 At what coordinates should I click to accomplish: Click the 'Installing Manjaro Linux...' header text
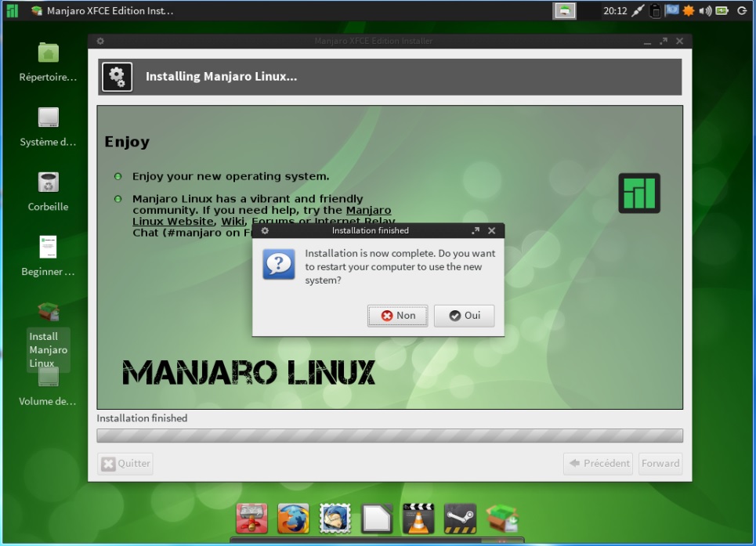(x=221, y=77)
